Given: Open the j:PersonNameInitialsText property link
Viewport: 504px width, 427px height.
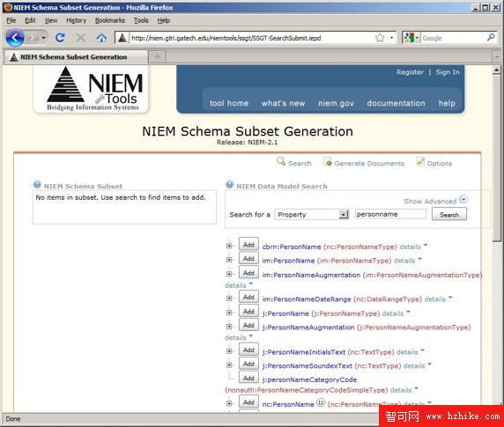Looking at the screenshot, I should pyautogui.click(x=304, y=352).
